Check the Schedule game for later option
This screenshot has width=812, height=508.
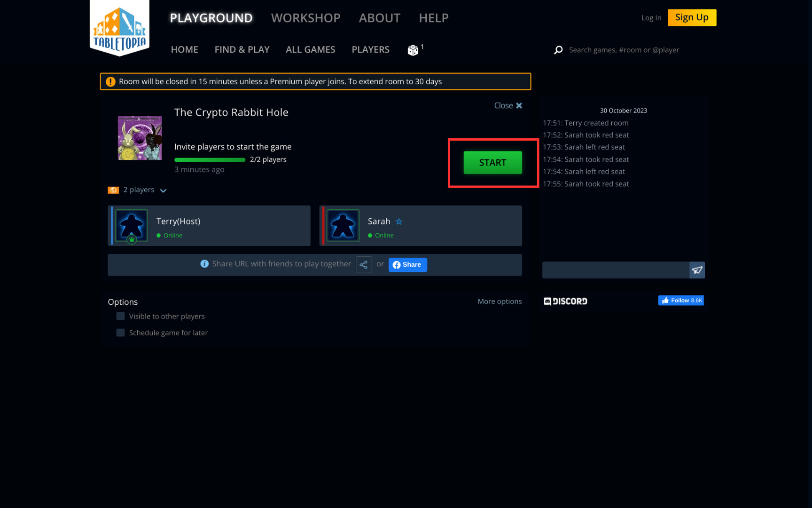click(x=120, y=333)
